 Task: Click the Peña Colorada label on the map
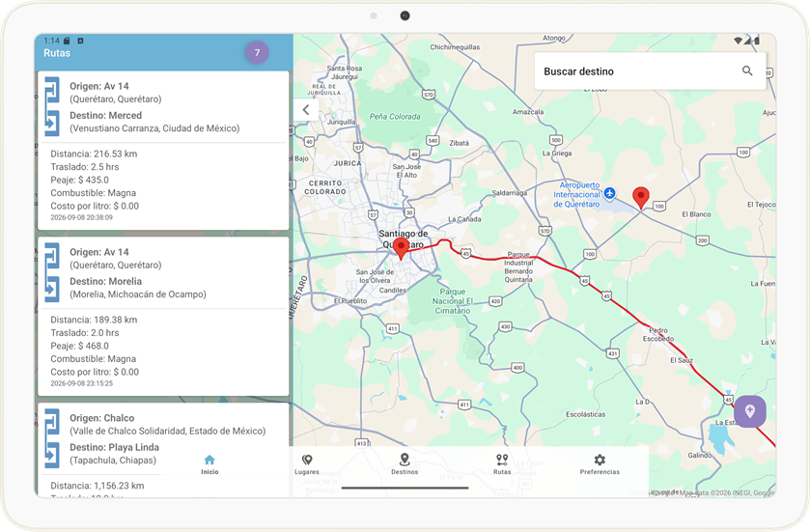[395, 117]
